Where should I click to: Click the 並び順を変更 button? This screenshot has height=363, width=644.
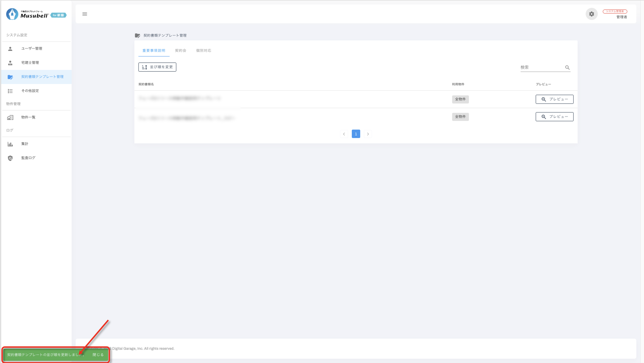click(x=157, y=67)
